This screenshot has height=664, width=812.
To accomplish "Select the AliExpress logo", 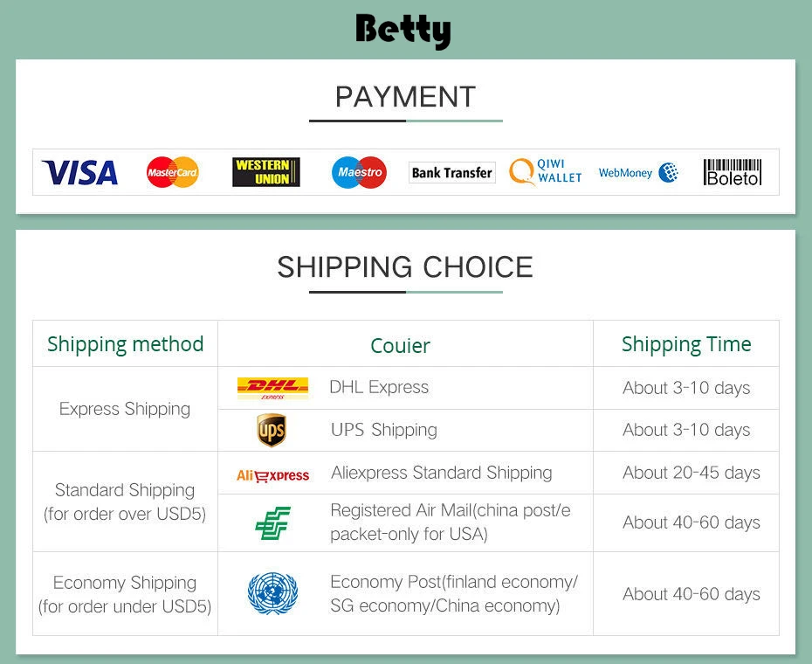I will (x=272, y=475).
